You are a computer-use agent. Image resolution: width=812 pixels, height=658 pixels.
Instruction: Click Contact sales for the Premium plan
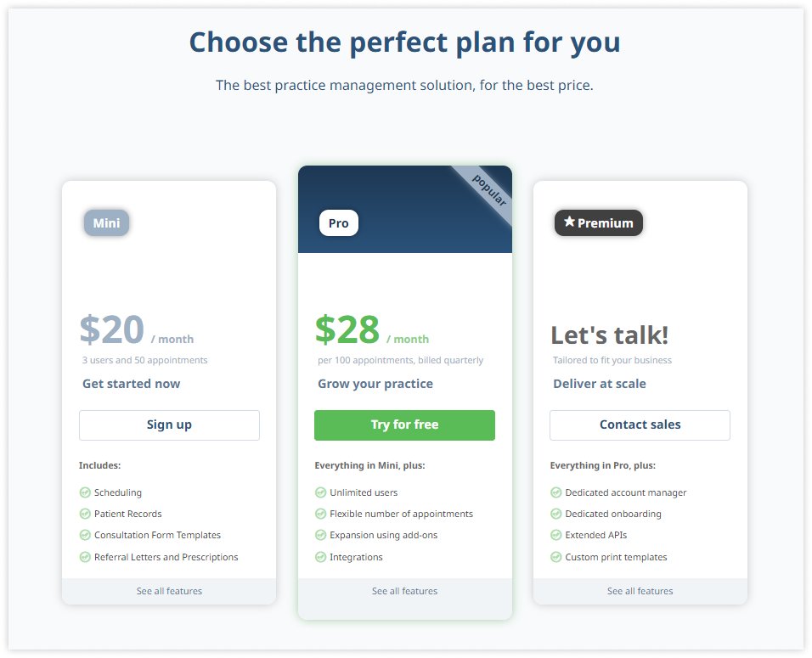coord(640,425)
